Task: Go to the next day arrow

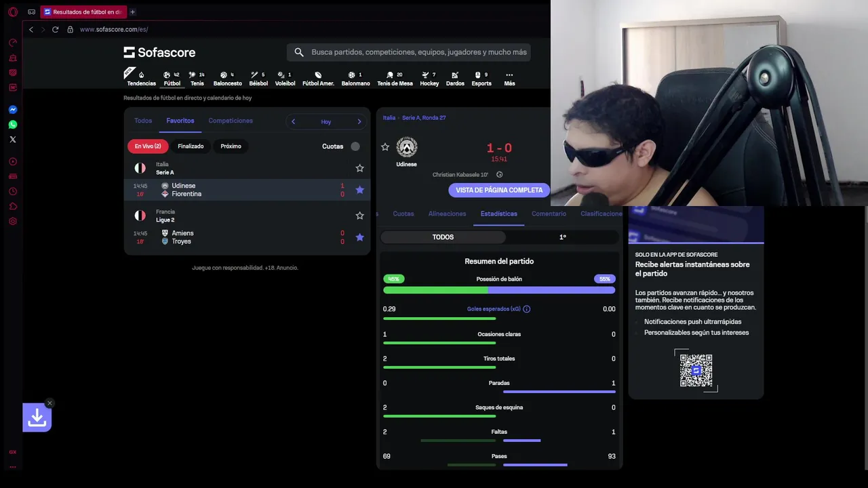Action: tap(359, 122)
